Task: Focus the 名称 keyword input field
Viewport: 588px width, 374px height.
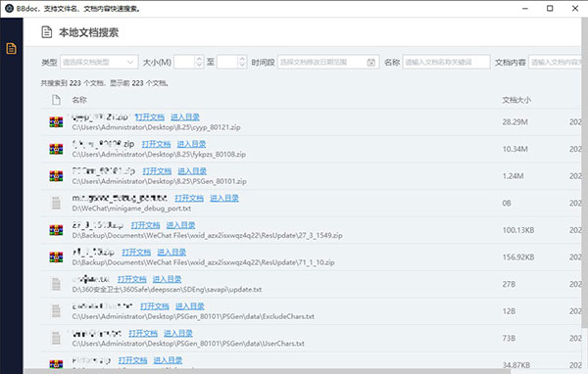Action: 446,62
